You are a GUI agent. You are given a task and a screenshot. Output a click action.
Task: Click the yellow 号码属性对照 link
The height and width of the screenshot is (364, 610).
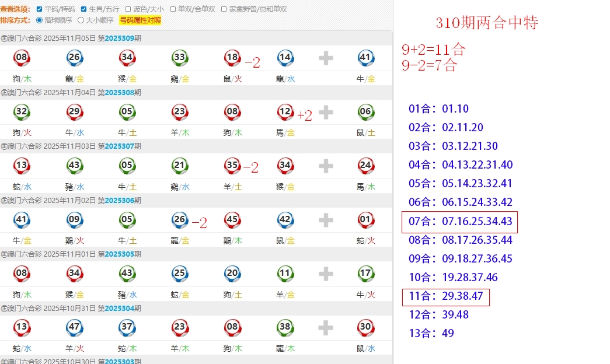coord(140,20)
